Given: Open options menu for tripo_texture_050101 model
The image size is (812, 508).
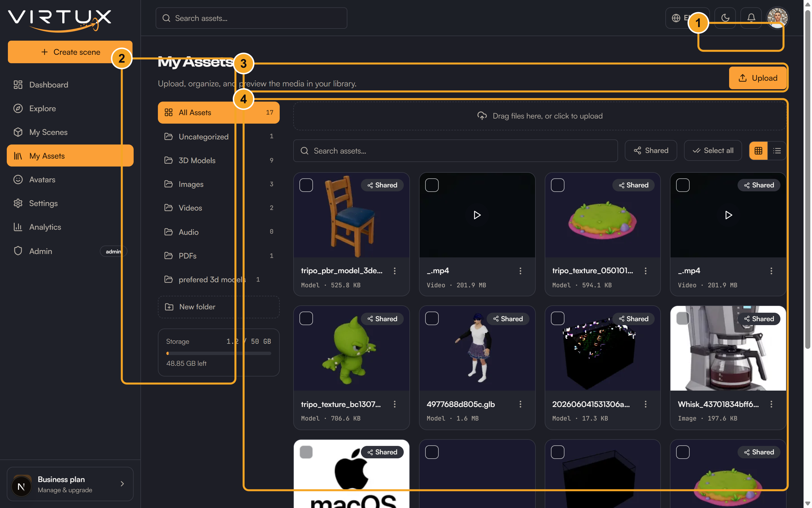Looking at the screenshot, I should click(x=646, y=271).
